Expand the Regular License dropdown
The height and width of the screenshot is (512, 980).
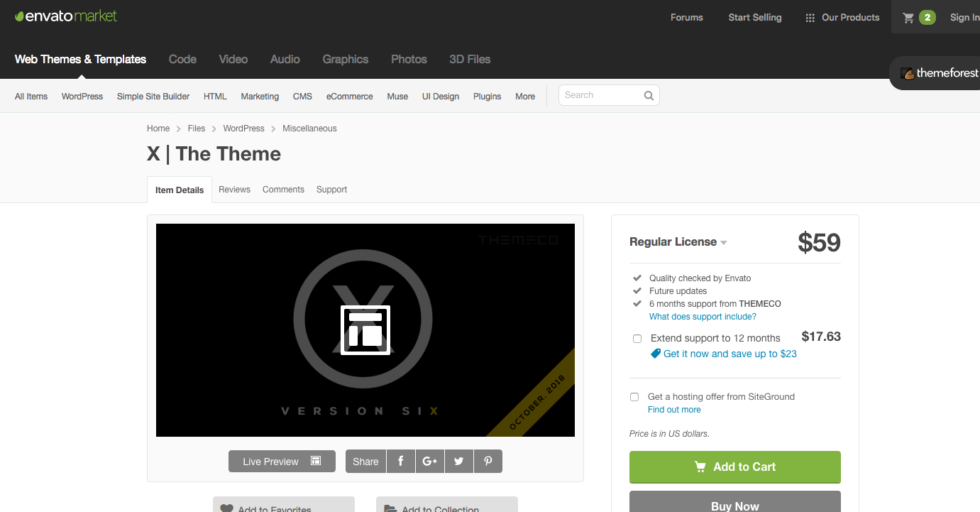pyautogui.click(x=678, y=242)
